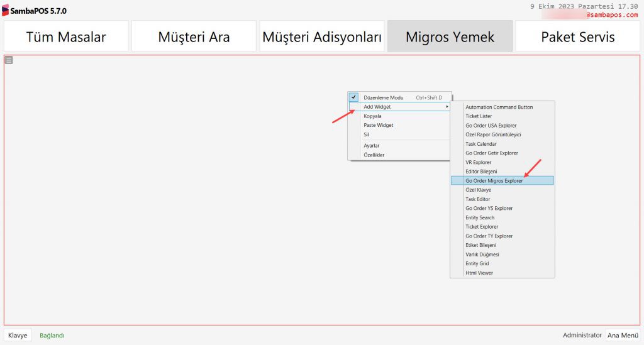
Task: Click the SambaPOS logo icon
Action: (6, 11)
